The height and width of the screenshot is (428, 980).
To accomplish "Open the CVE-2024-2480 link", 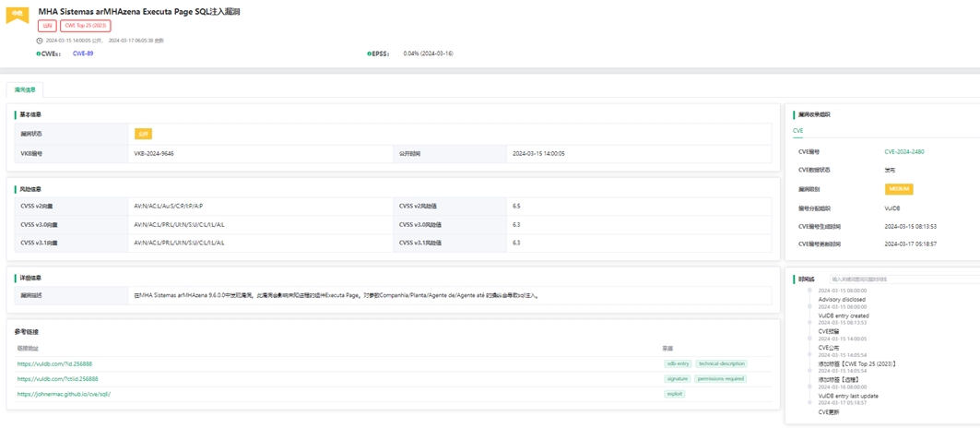I will click(x=904, y=151).
